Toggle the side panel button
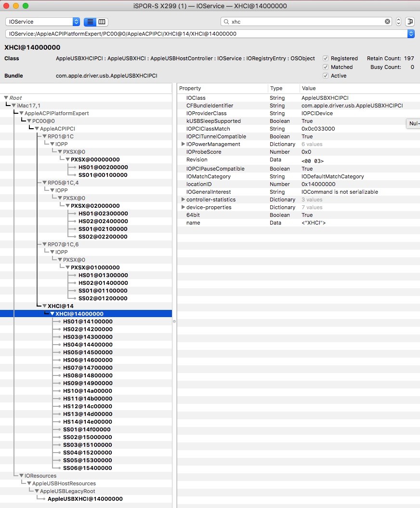420x508 pixels. click(x=410, y=22)
